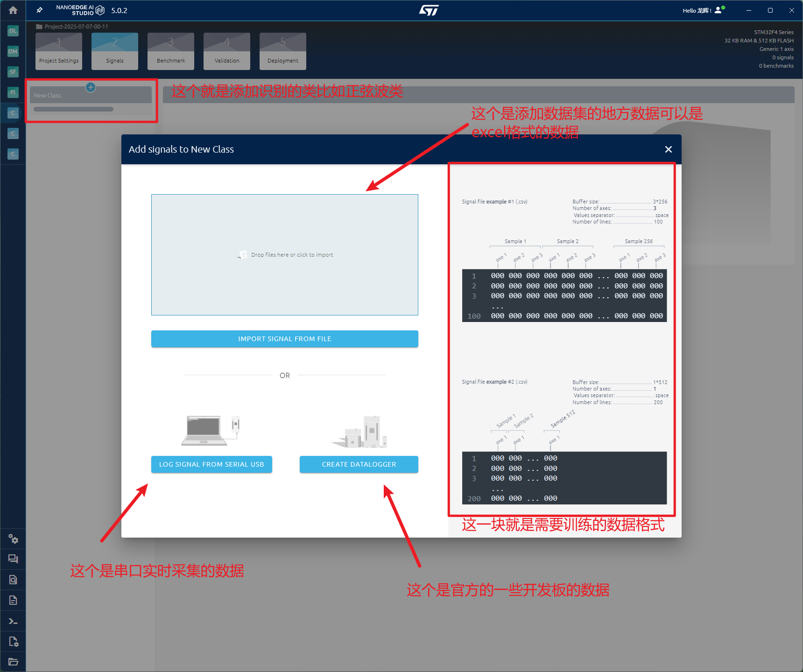Screen dimensions: 803x672
Task: Click the plus icon to add class
Action: click(x=91, y=87)
